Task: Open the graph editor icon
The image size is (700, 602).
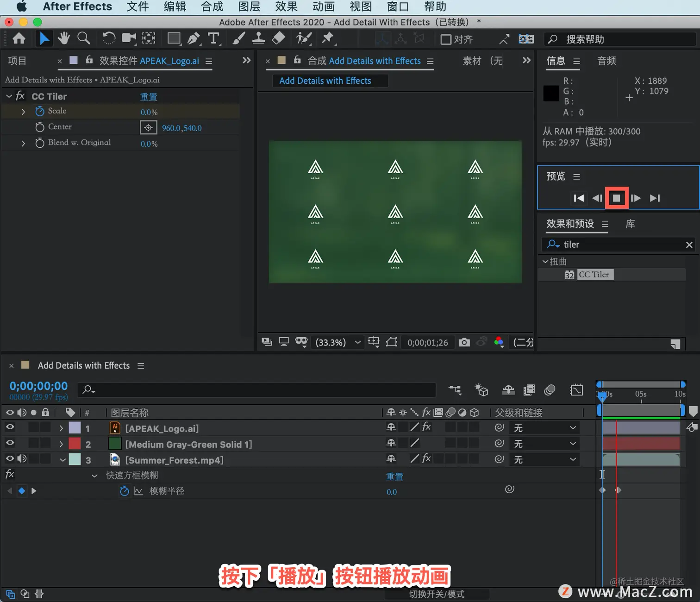Action: click(x=576, y=390)
